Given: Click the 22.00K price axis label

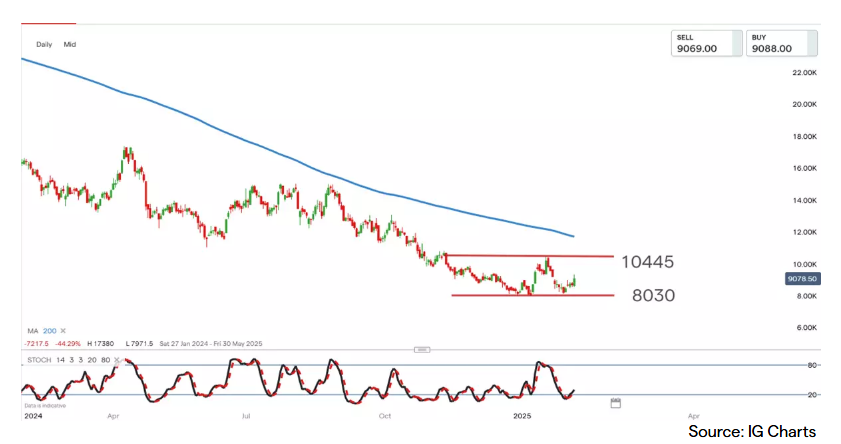Looking at the screenshot, I should point(805,72).
